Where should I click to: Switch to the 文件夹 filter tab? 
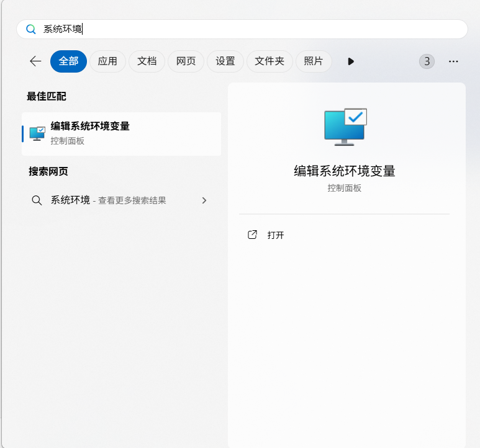click(269, 61)
